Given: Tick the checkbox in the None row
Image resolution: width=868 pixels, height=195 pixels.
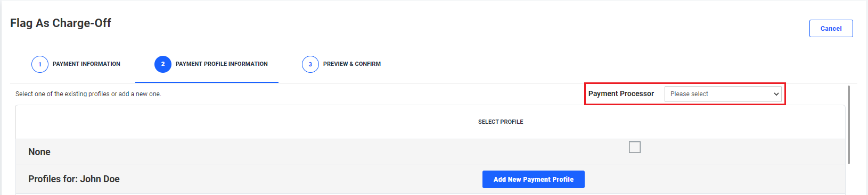Looking at the screenshot, I should [635, 147].
